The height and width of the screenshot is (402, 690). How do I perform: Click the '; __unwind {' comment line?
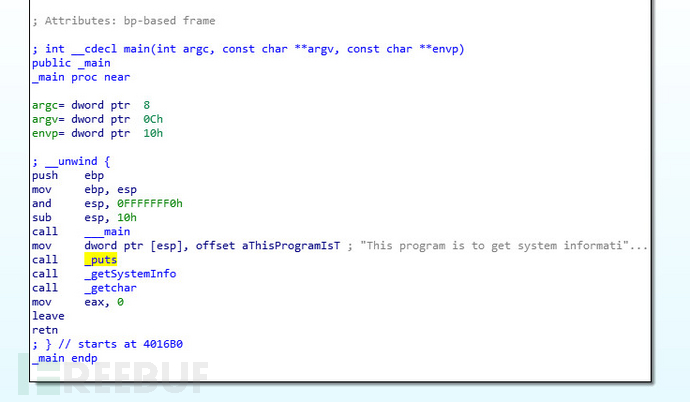coord(71,161)
